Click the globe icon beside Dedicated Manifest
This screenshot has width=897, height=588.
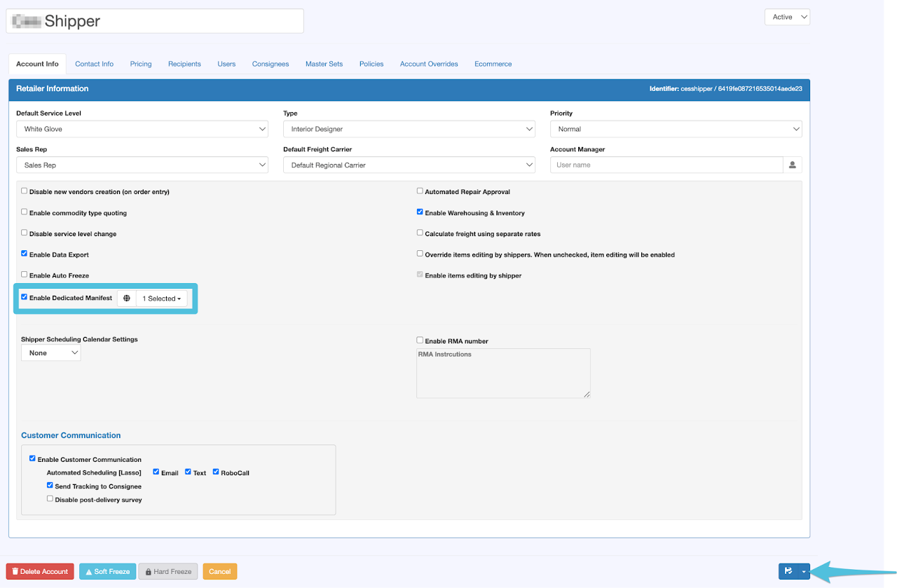(x=127, y=299)
